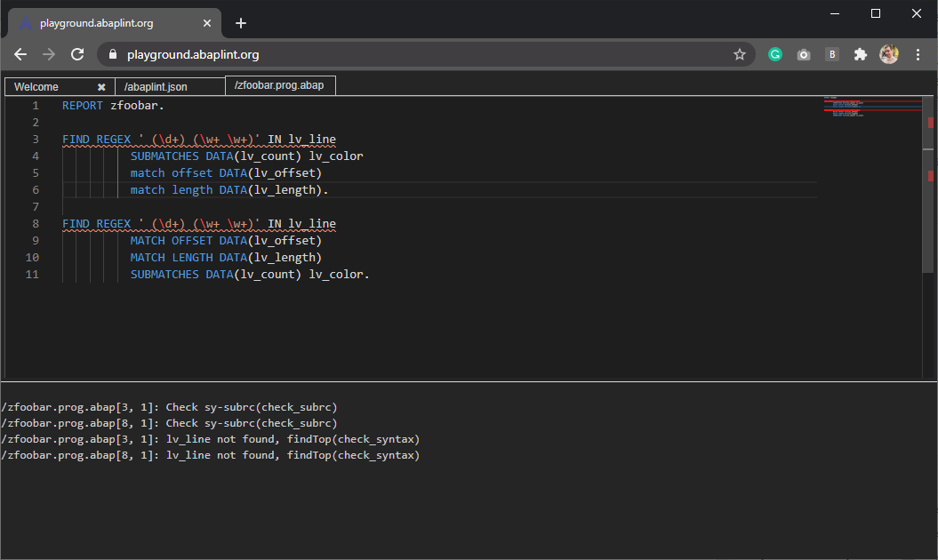
Task: Go back with the browser back arrow
Action: tap(20, 54)
